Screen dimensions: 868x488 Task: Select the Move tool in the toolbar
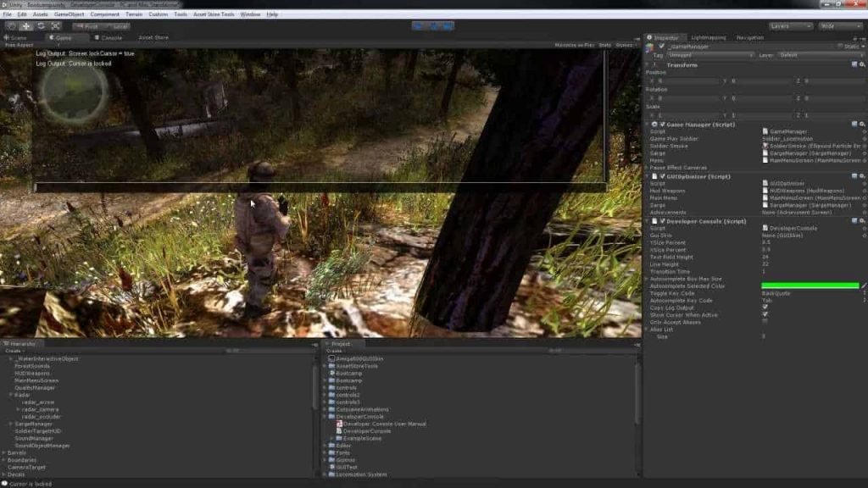[26, 26]
